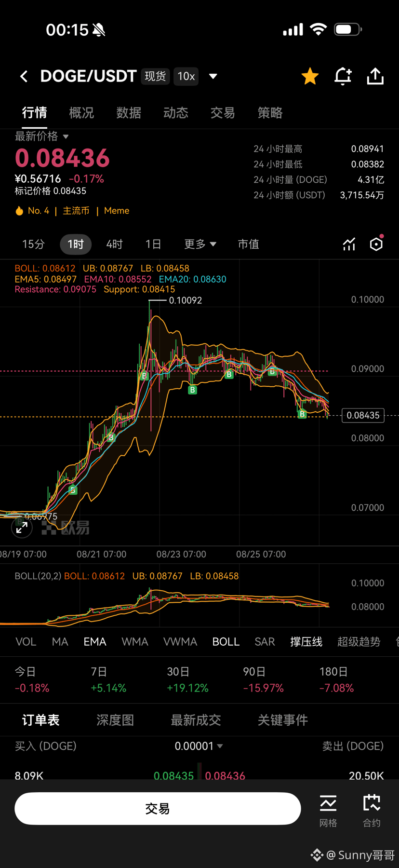Open the 网格 grid trading icon
Screen dimensions: 399x868
pos(328,811)
